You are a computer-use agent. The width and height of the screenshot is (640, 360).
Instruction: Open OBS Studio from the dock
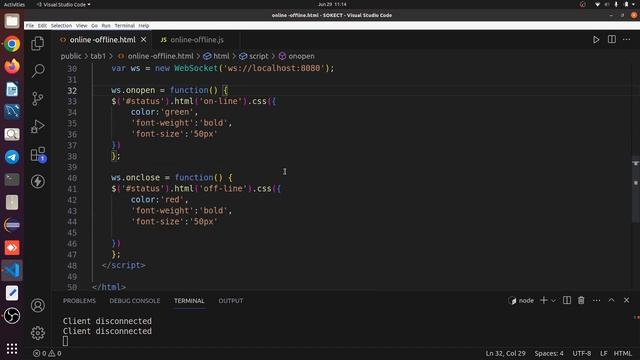[x=12, y=316]
